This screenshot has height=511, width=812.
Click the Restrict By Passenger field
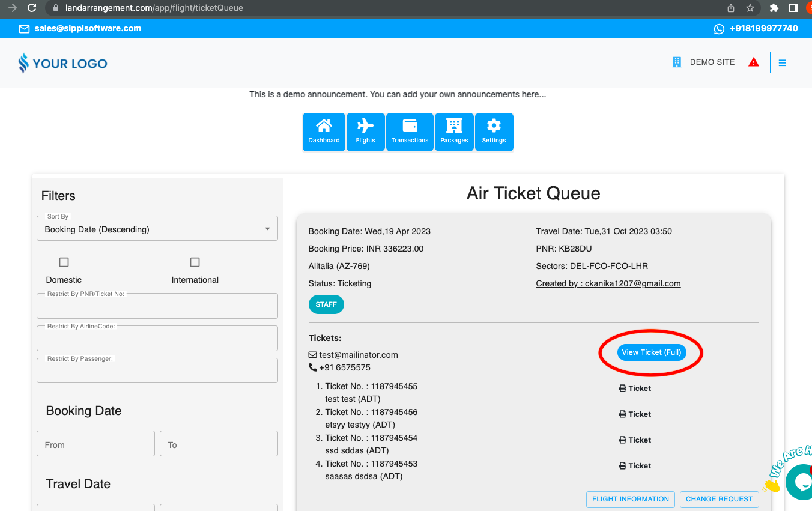pyautogui.click(x=157, y=372)
